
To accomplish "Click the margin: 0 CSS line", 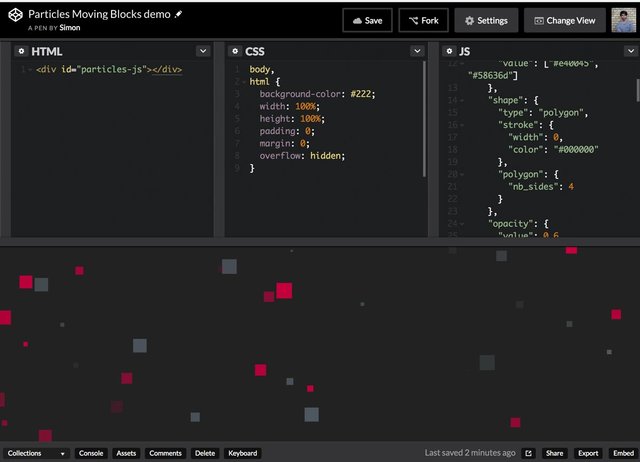I will [x=284, y=144].
